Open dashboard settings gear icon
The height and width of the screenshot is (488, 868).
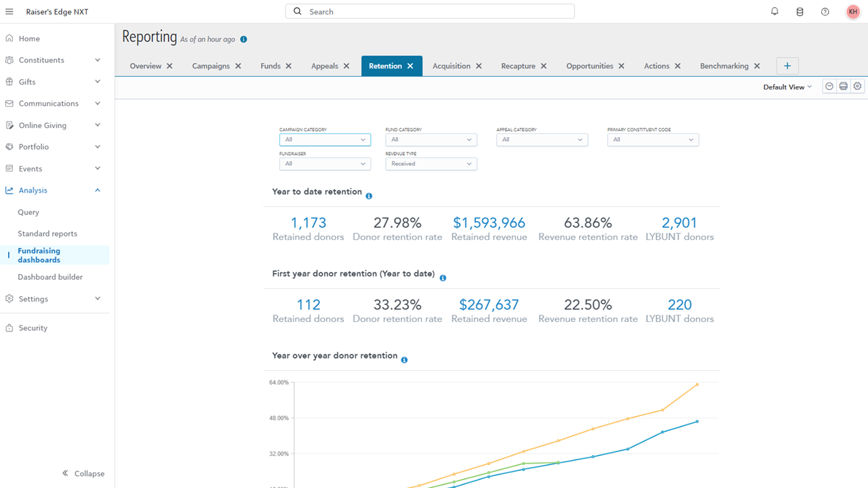pos(858,86)
